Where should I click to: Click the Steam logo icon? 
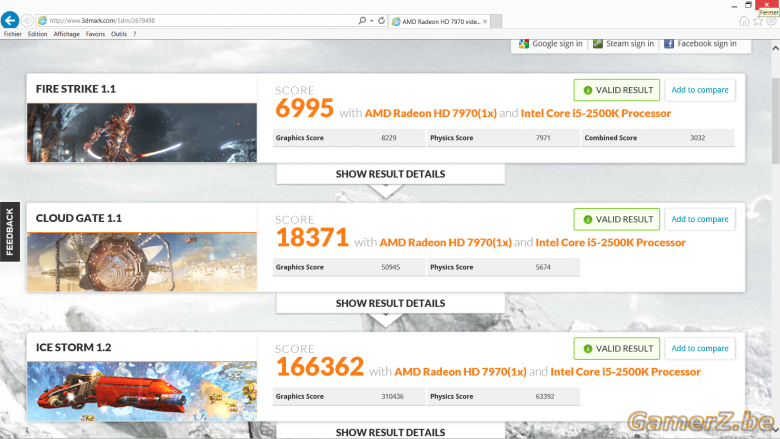pos(598,44)
